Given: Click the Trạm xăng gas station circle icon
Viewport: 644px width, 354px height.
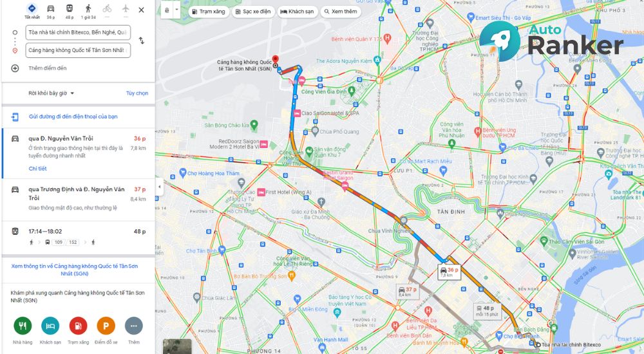Looking at the screenshot, I should [78, 326].
